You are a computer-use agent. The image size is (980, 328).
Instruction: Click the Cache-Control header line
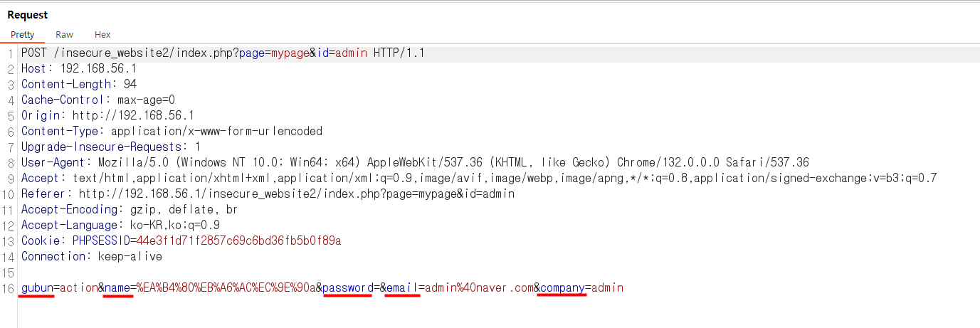pyautogui.click(x=98, y=100)
